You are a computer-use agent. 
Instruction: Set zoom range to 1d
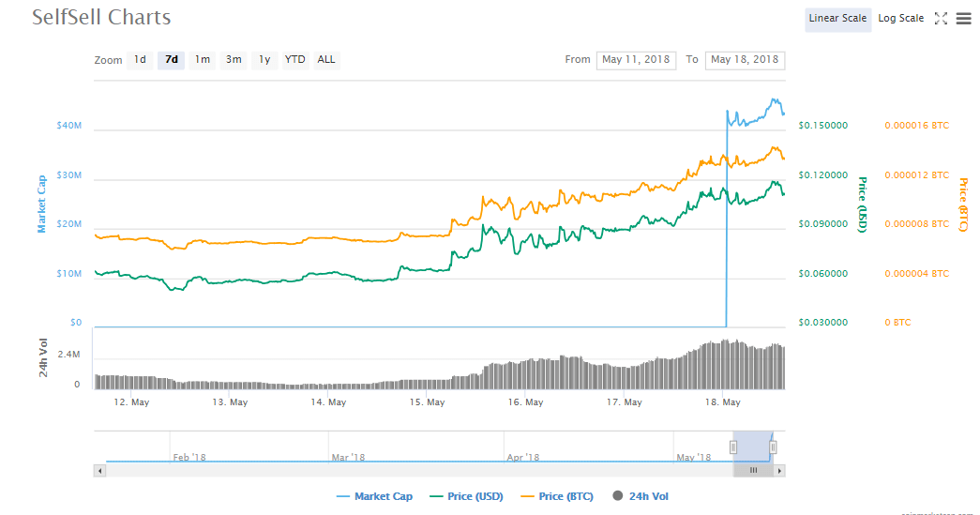click(x=140, y=60)
